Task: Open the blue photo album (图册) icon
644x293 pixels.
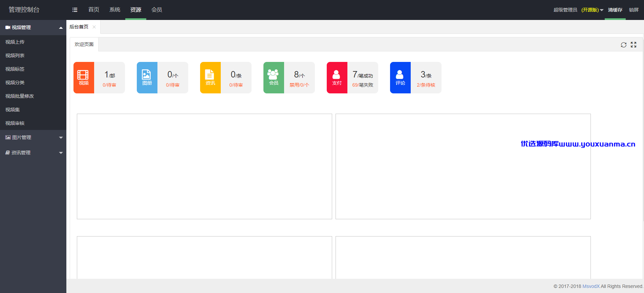Action: [x=147, y=77]
